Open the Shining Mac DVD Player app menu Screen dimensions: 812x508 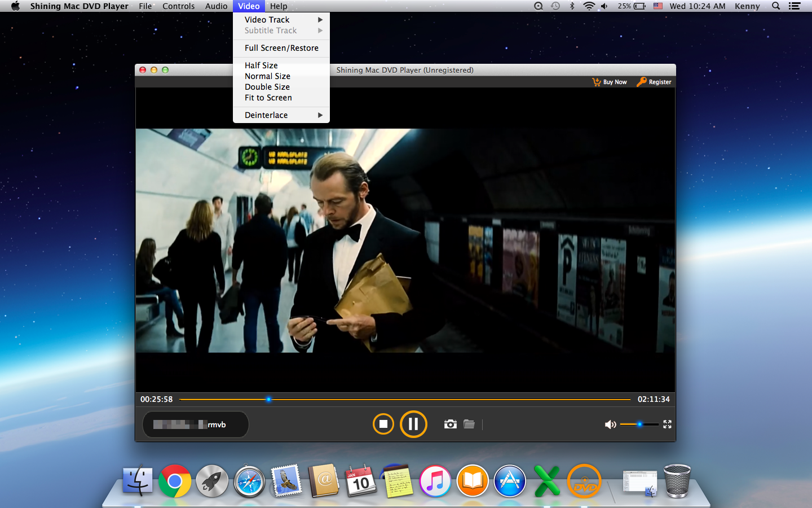pos(80,6)
